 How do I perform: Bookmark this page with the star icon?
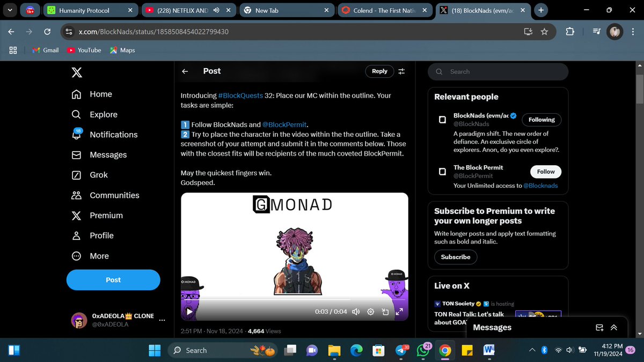[x=544, y=32]
